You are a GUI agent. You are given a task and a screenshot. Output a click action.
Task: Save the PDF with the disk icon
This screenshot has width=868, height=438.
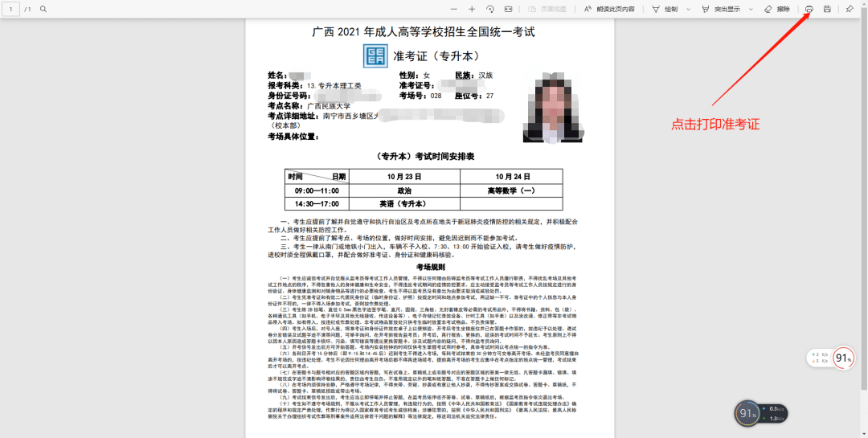(827, 10)
